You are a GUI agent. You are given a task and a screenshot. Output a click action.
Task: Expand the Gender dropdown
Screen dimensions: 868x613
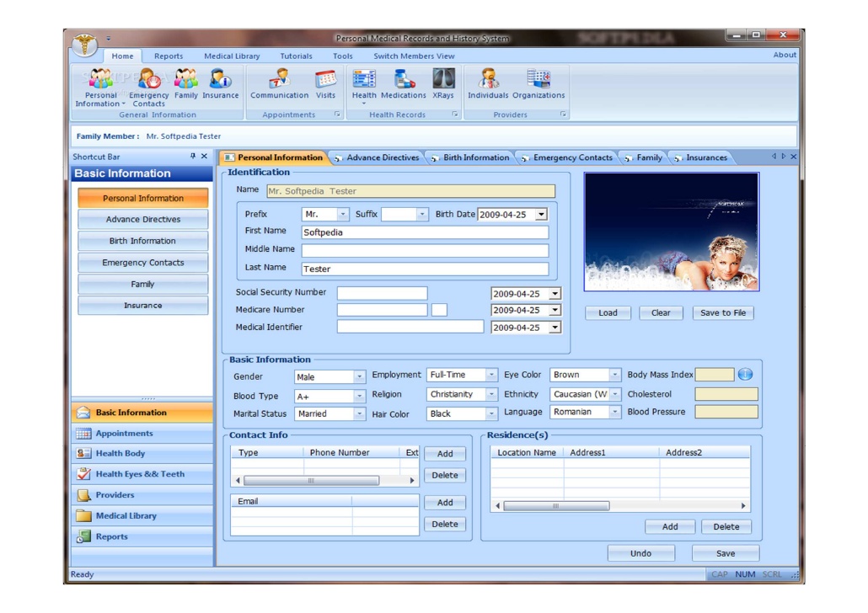360,377
